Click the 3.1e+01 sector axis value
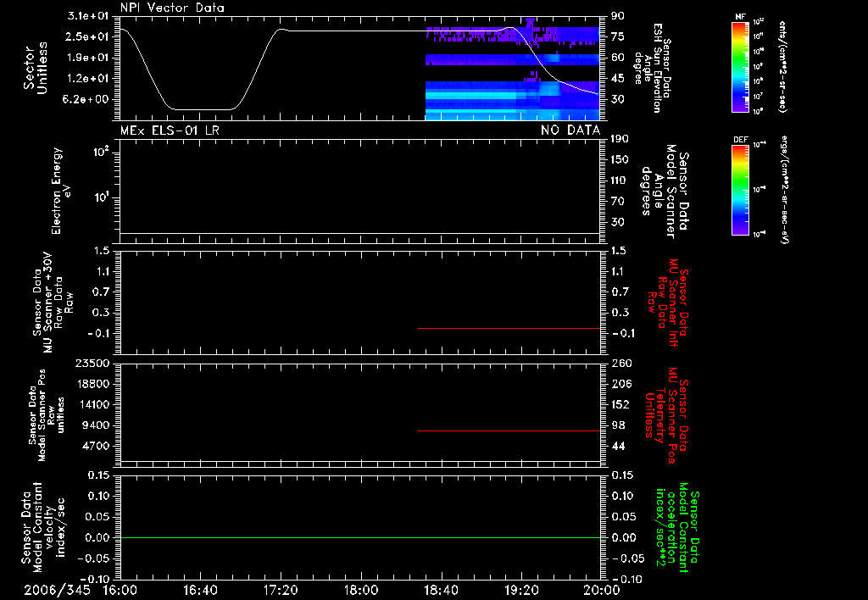 tap(87, 15)
